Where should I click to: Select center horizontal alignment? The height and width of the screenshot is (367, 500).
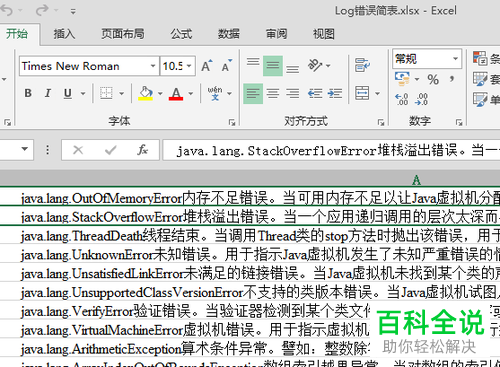(x=273, y=93)
